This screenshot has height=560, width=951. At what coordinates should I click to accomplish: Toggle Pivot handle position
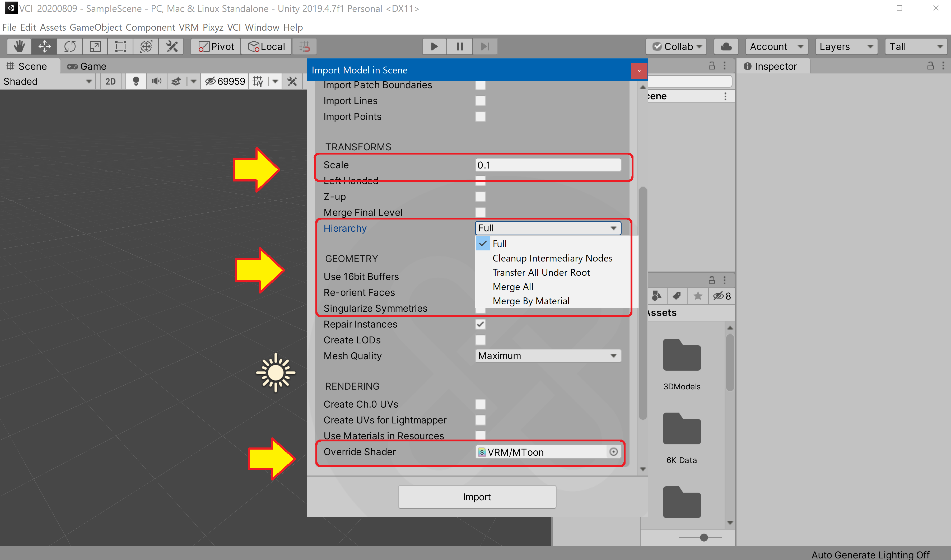216,46
